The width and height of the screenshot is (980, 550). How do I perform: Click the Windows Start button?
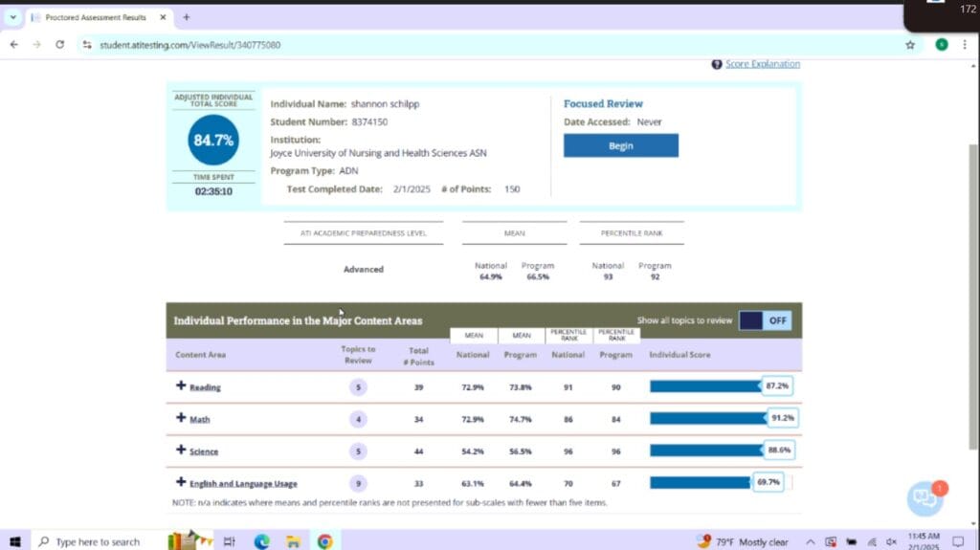(15, 541)
